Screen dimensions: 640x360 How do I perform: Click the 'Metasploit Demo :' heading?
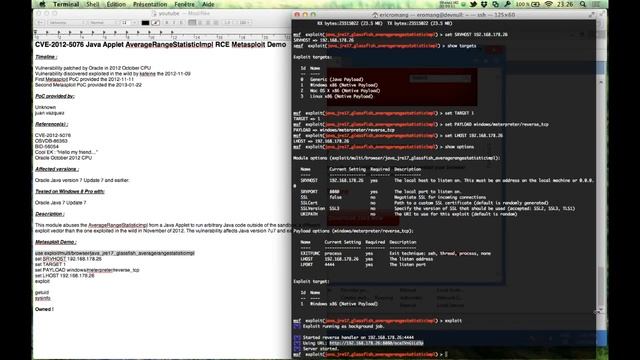tap(56, 242)
